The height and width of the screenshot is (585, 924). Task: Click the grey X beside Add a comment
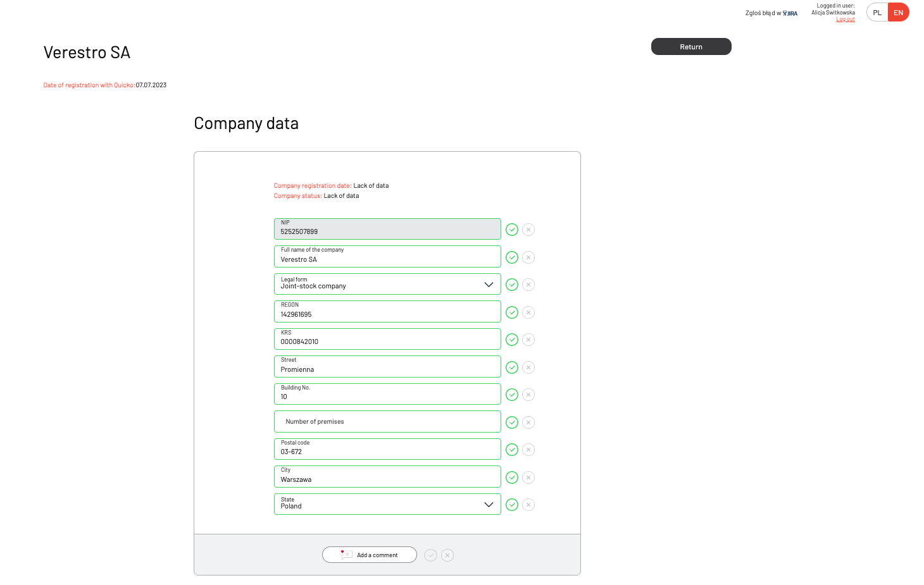[447, 555]
